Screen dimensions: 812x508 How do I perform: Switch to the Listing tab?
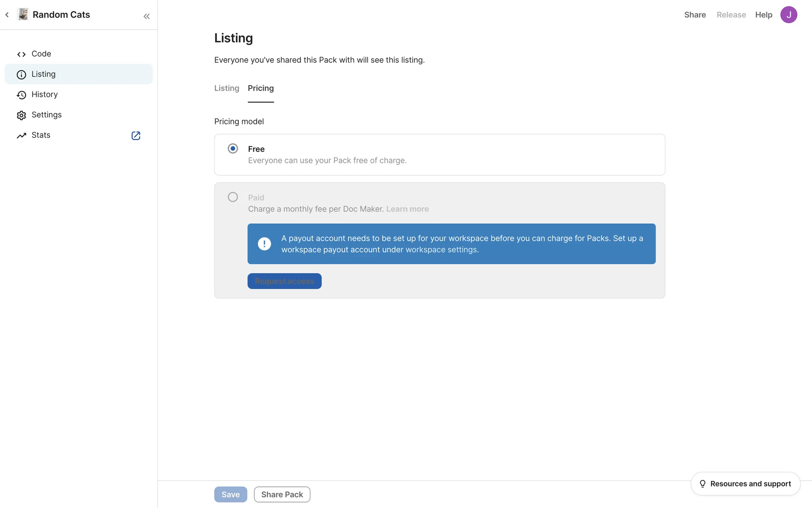(x=227, y=88)
